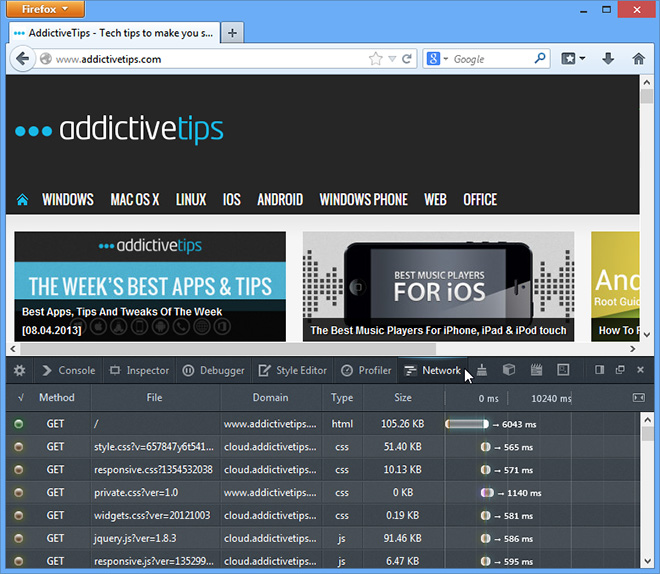This screenshot has width=660, height=574.
Task: Open the Downloads arrow icon
Action: 608,58
